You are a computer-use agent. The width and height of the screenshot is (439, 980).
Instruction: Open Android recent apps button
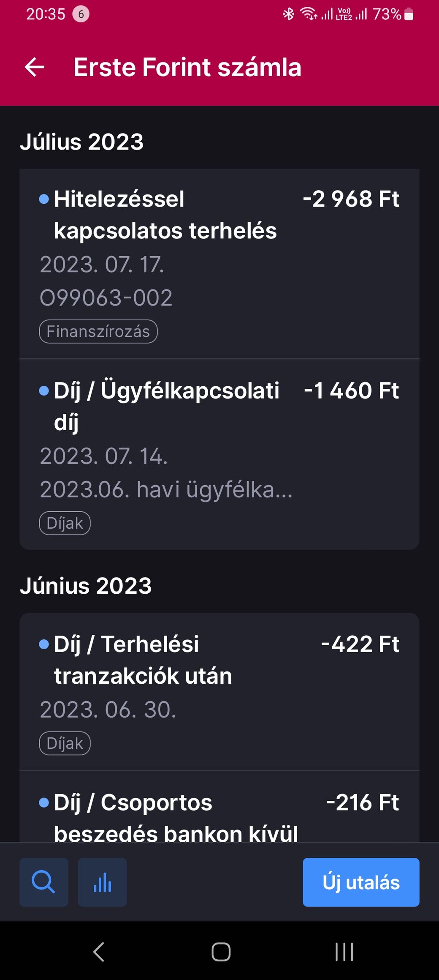(344, 952)
